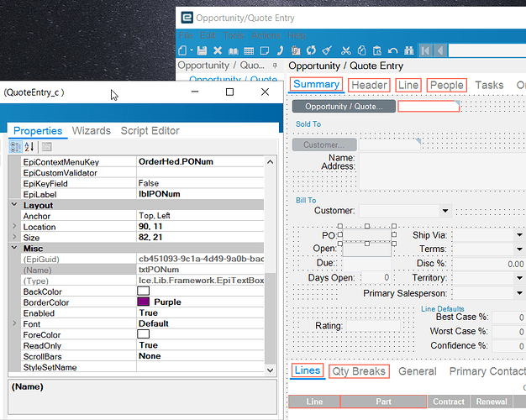Switch to the Script Editor tab
The height and width of the screenshot is (420, 526).
pyautogui.click(x=150, y=130)
